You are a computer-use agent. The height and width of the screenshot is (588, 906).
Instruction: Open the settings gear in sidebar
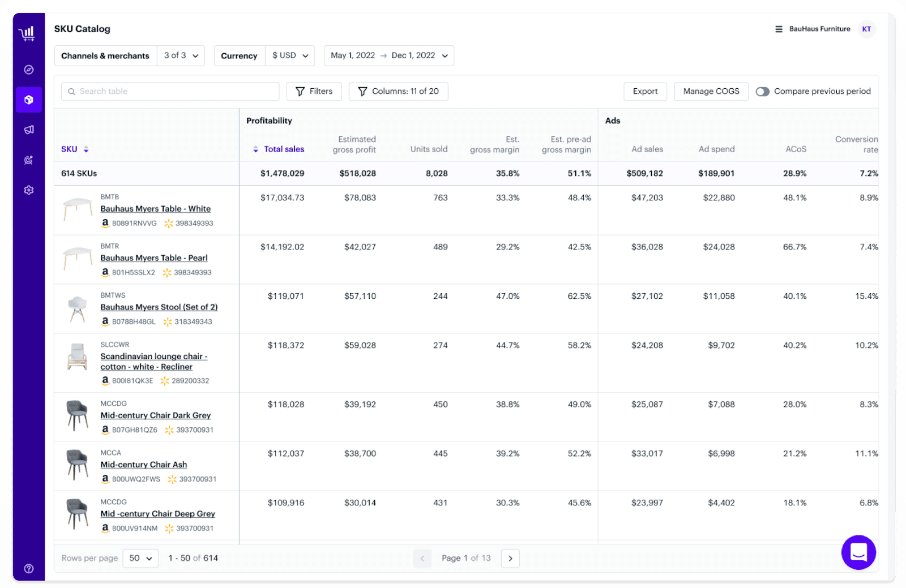tap(29, 190)
